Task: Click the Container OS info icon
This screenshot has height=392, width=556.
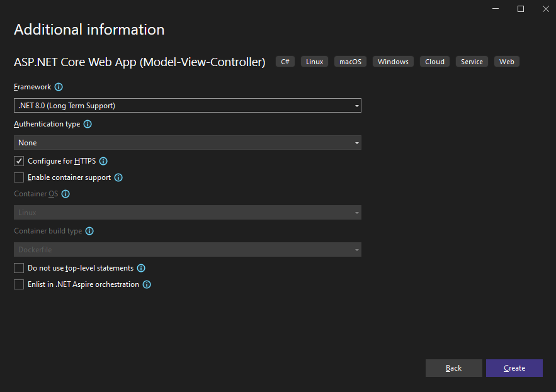Action: coord(65,194)
